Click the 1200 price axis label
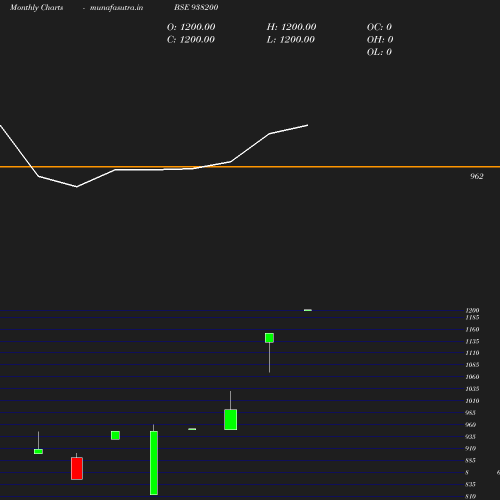 [x=472, y=310]
